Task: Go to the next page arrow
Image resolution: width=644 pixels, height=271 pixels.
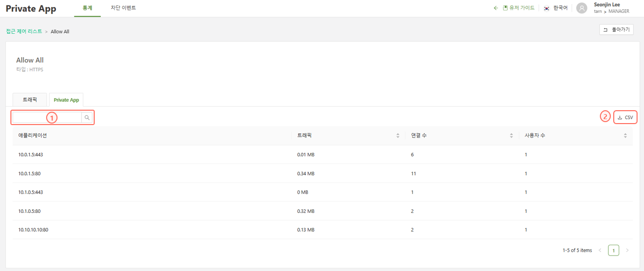Action: click(x=627, y=251)
